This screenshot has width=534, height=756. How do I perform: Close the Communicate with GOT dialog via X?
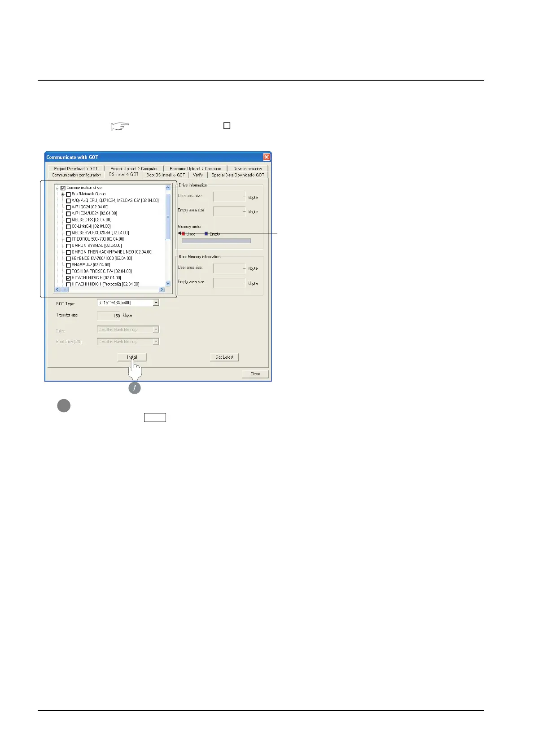point(267,157)
